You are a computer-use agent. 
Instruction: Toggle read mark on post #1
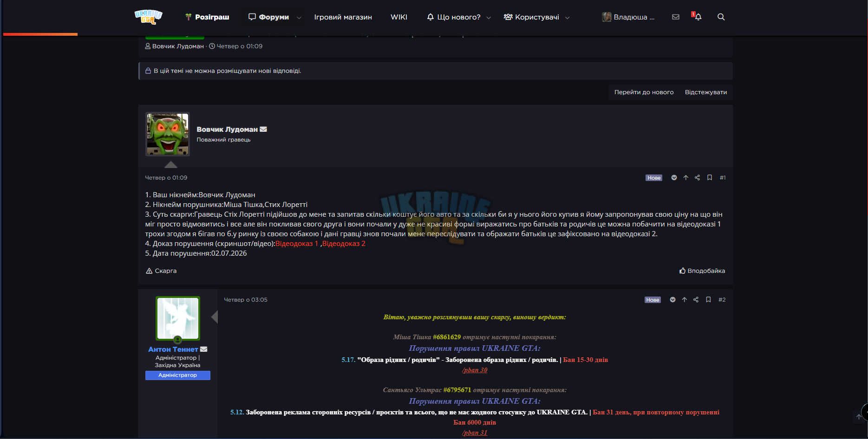point(674,178)
